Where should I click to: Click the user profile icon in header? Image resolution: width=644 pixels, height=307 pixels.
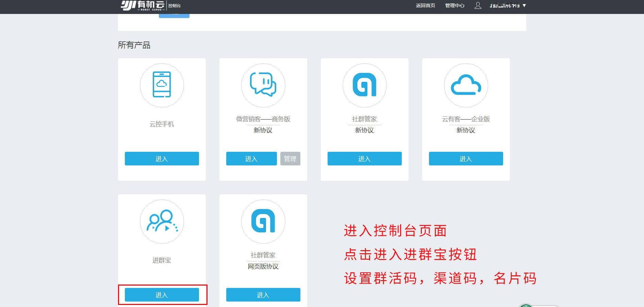pos(478,5)
